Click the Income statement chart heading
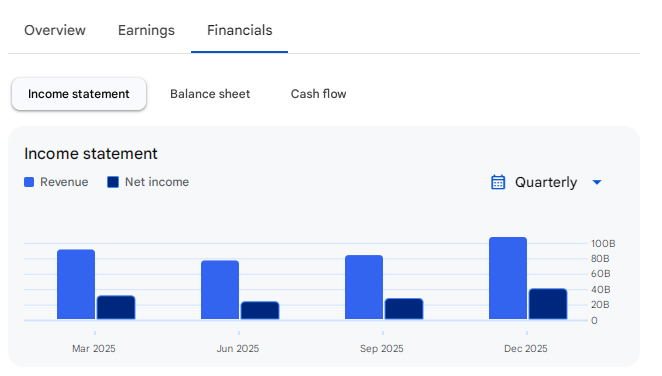 pyautogui.click(x=91, y=154)
